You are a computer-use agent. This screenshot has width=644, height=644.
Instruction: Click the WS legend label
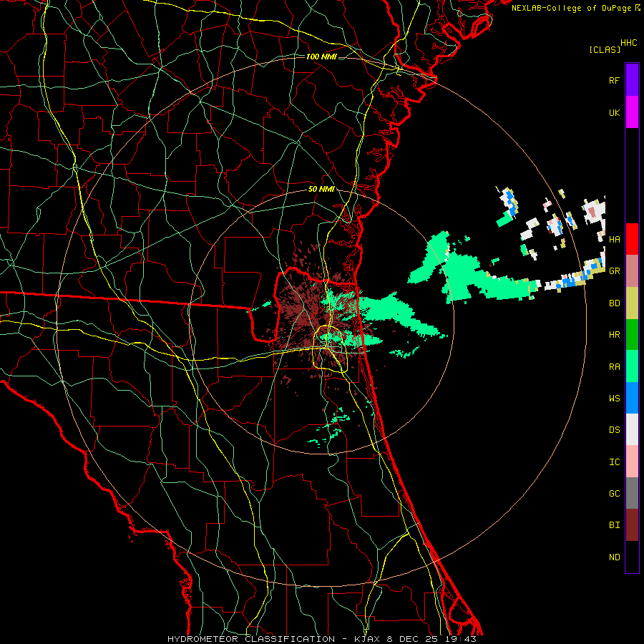point(614,399)
